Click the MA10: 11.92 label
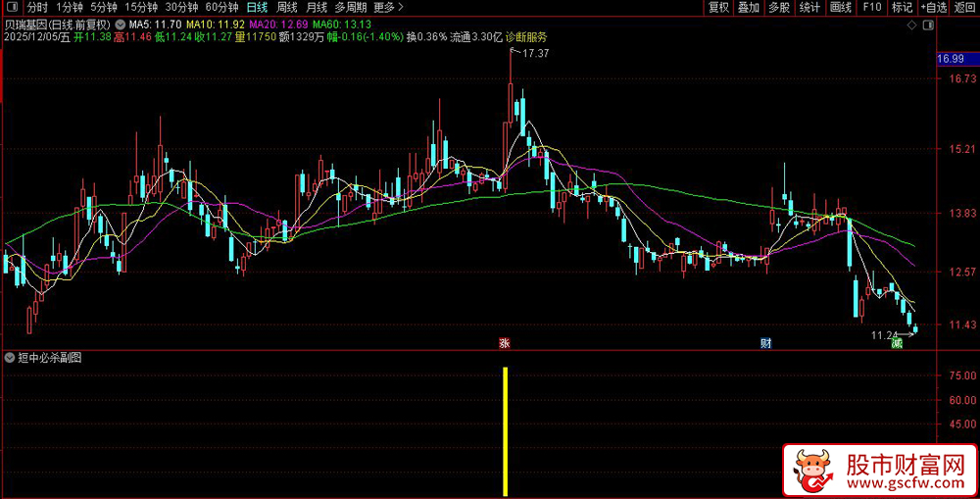The image size is (980, 499). tap(217, 25)
